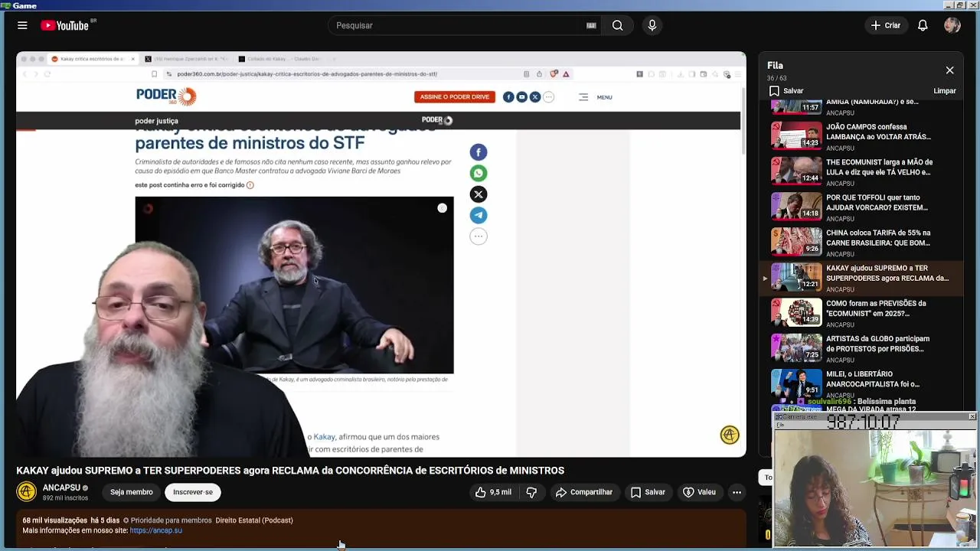Click the 892 mil inscritos text
The image size is (980, 551).
point(65,498)
